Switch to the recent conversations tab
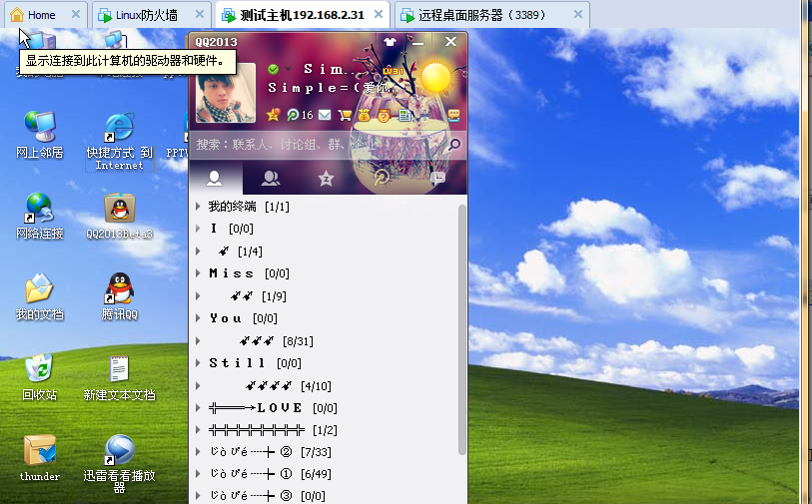 [437, 179]
